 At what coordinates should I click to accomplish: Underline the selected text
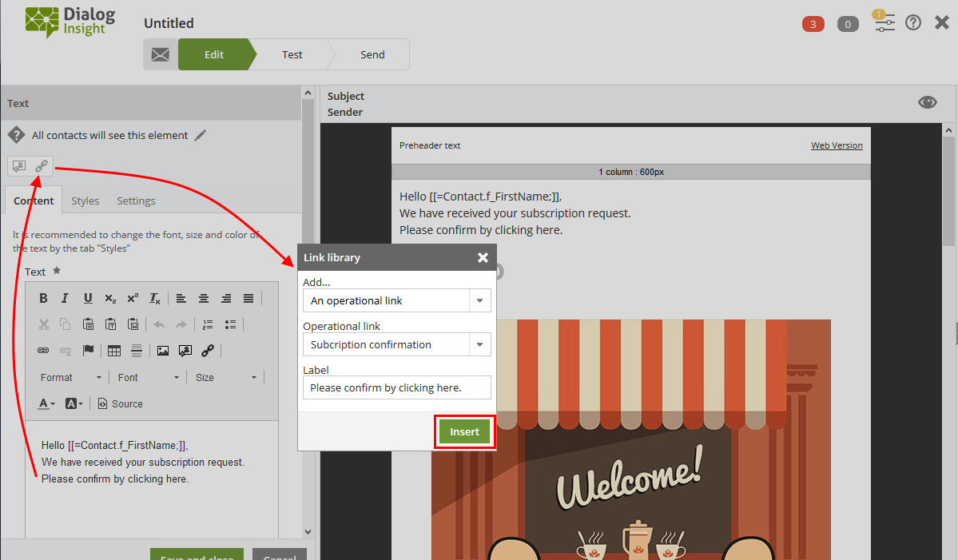coord(88,298)
